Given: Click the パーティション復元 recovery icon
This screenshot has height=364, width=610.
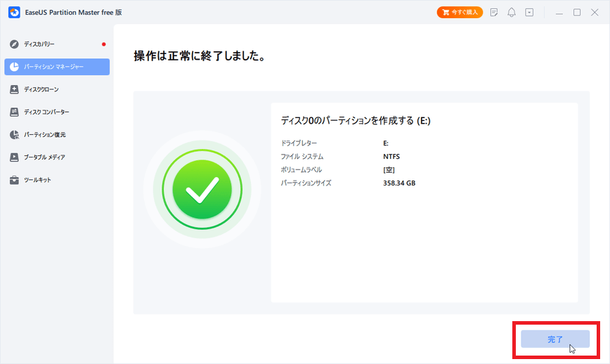Looking at the screenshot, I should tap(14, 134).
